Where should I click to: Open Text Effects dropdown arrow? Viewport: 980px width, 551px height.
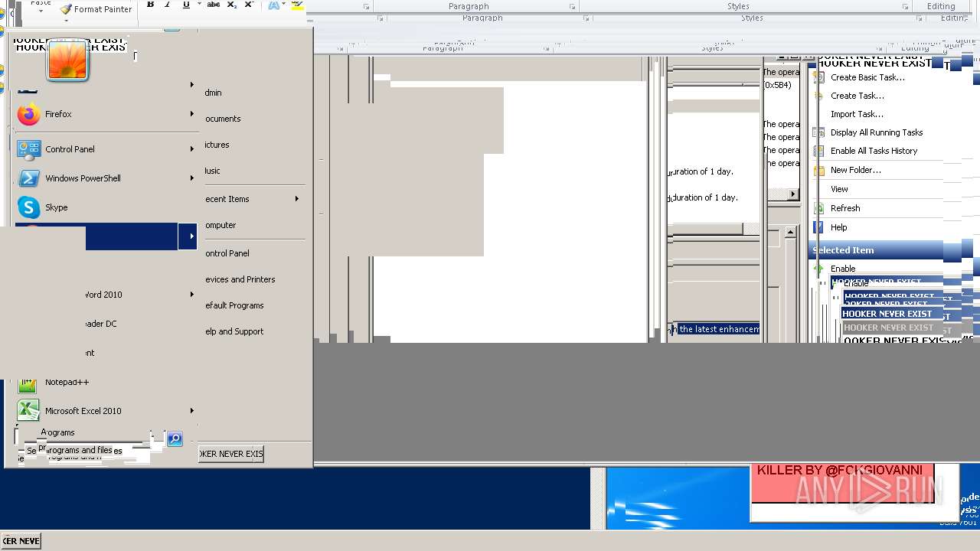pyautogui.click(x=283, y=5)
